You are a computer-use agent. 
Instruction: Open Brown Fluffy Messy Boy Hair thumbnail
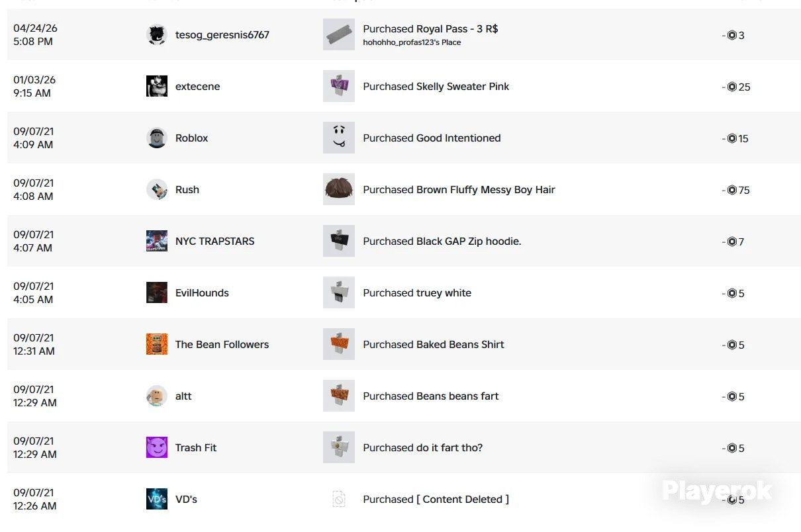pos(339,189)
